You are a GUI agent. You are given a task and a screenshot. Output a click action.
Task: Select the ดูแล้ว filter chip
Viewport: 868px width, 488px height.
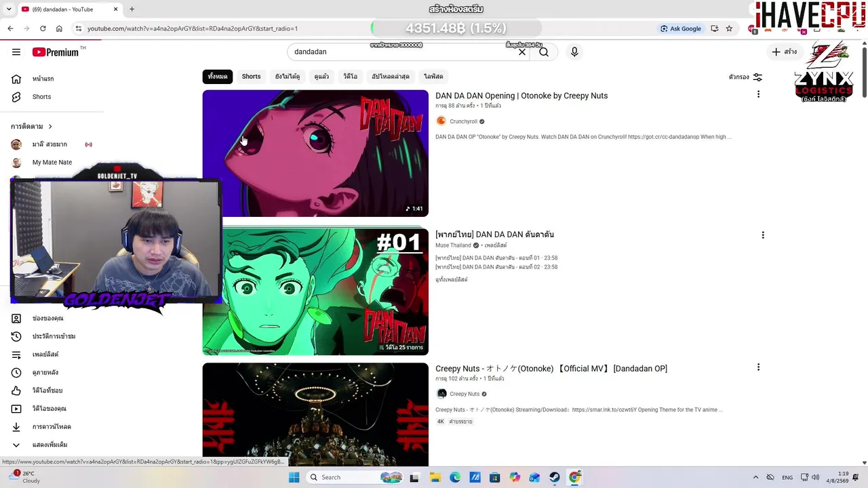click(x=321, y=77)
